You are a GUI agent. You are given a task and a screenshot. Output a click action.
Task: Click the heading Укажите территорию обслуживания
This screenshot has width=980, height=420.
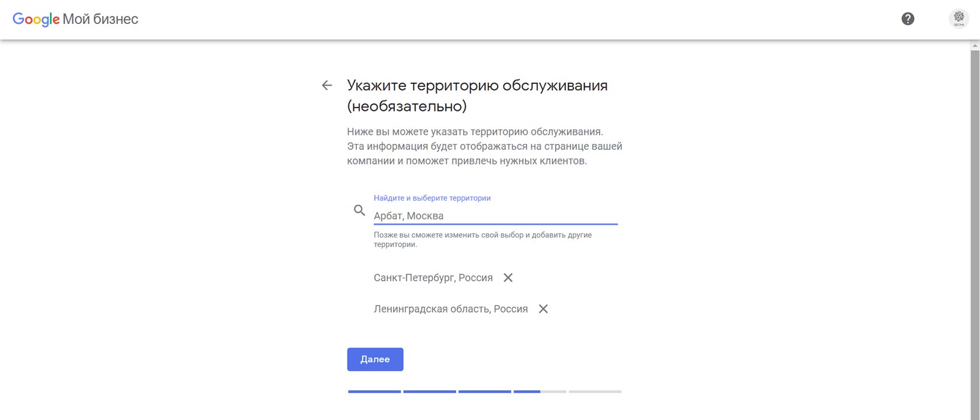(x=477, y=96)
